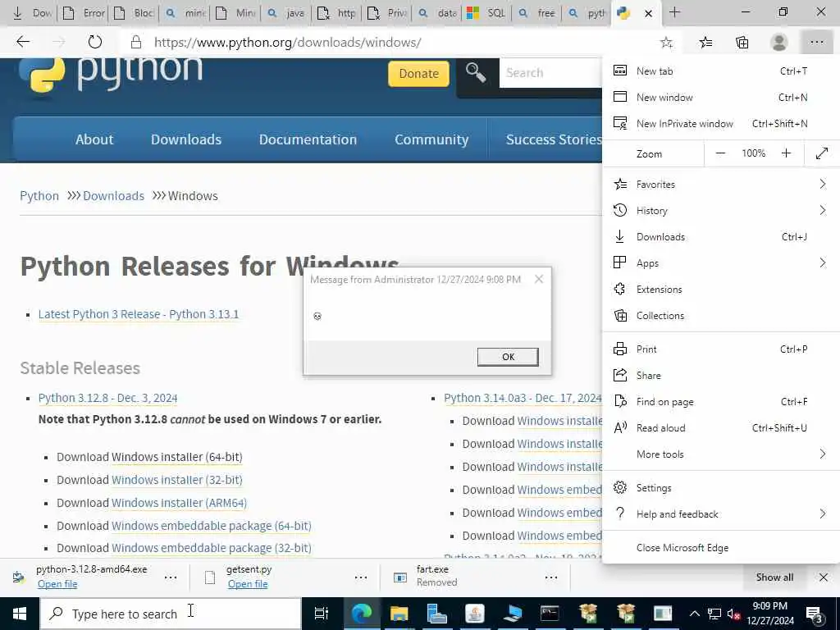Add this page to favorites star
Viewport: 840px width, 630px height.
(x=666, y=43)
